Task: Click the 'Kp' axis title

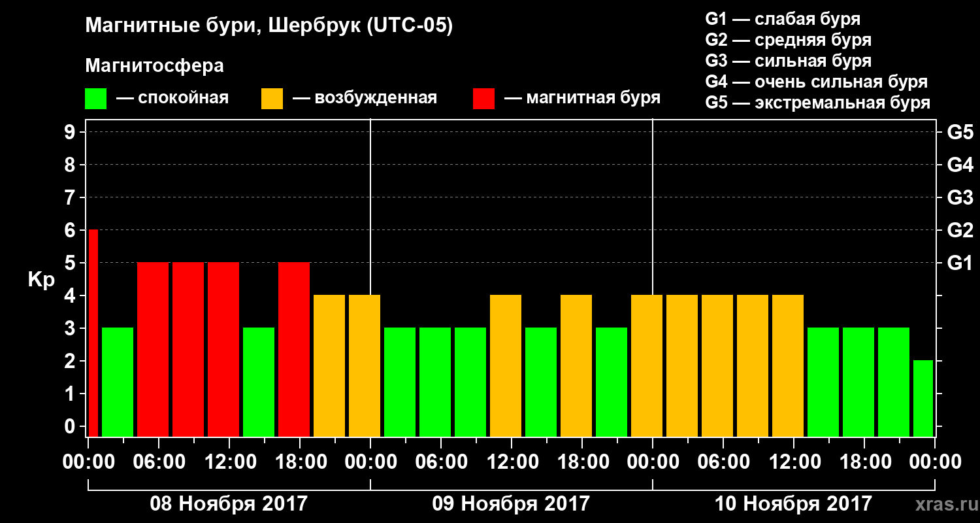Action: (41, 280)
